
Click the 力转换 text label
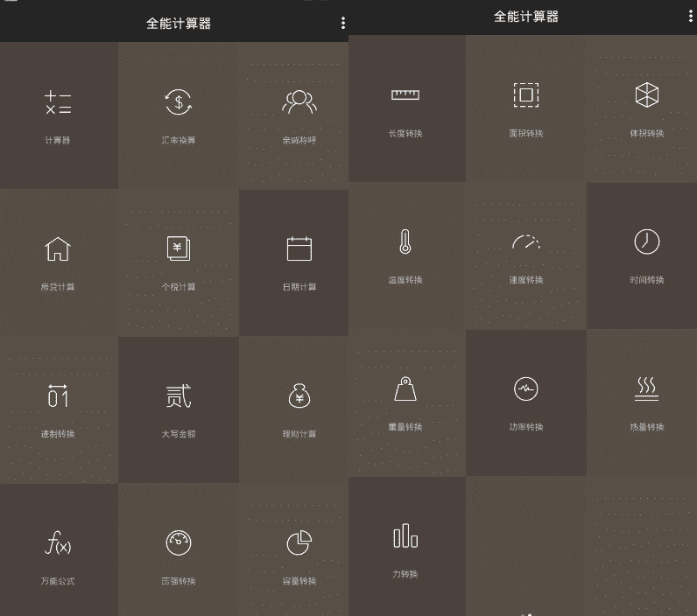(x=405, y=574)
